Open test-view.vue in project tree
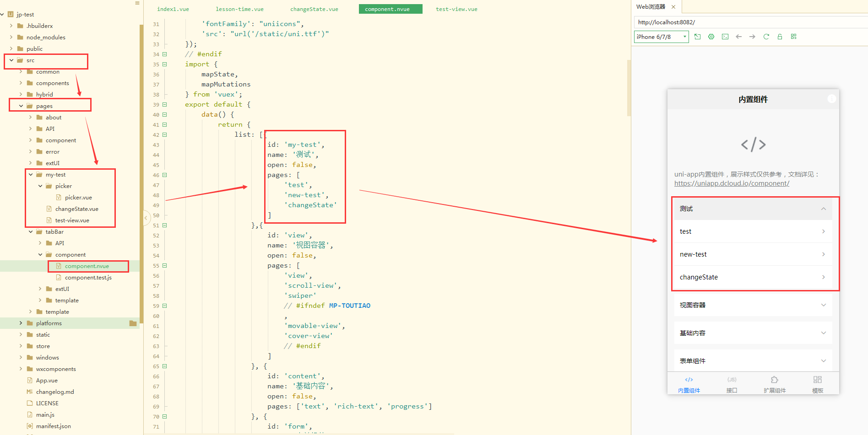The height and width of the screenshot is (435, 868). coord(72,220)
